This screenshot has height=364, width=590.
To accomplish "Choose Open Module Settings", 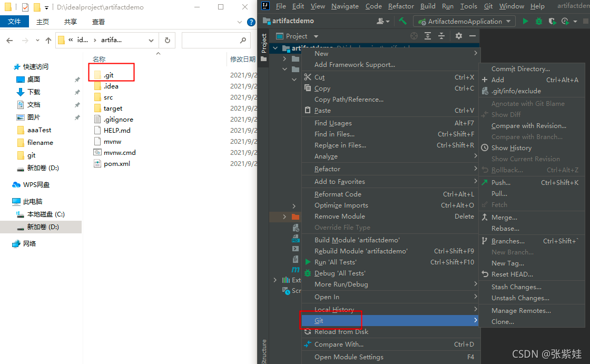I will tap(390, 357).
